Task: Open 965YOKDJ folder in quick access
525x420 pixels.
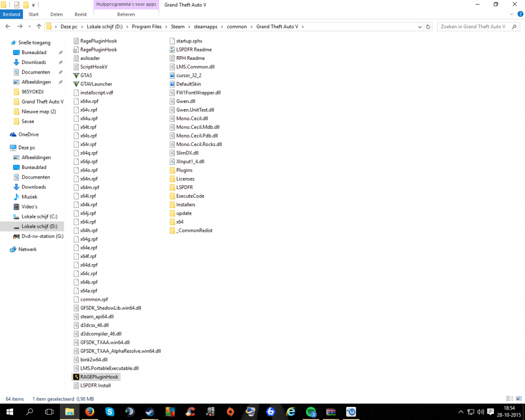Action: coord(29,92)
